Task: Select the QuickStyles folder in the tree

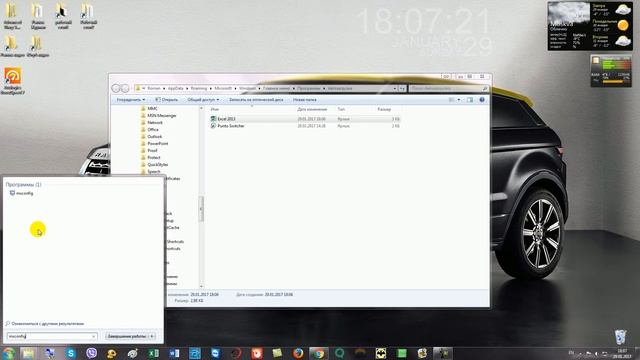Action: click(158, 164)
